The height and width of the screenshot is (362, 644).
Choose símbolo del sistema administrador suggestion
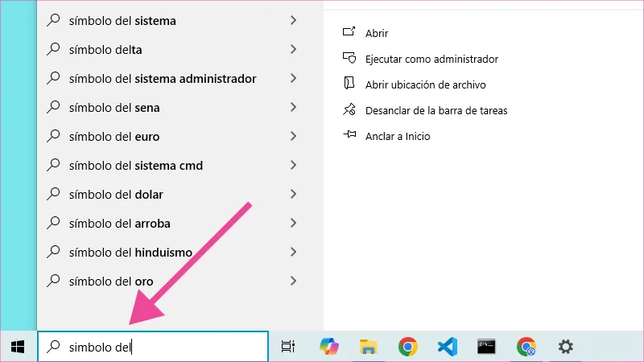coord(163,79)
